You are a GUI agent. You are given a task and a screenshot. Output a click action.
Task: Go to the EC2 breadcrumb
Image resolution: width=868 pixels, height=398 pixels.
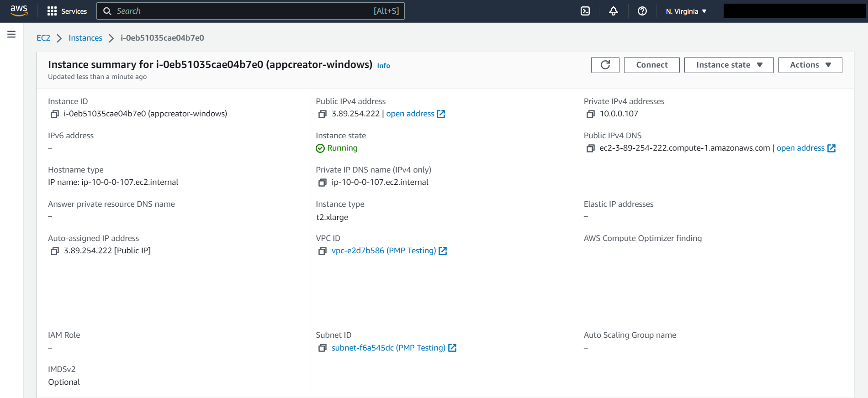pos(43,38)
